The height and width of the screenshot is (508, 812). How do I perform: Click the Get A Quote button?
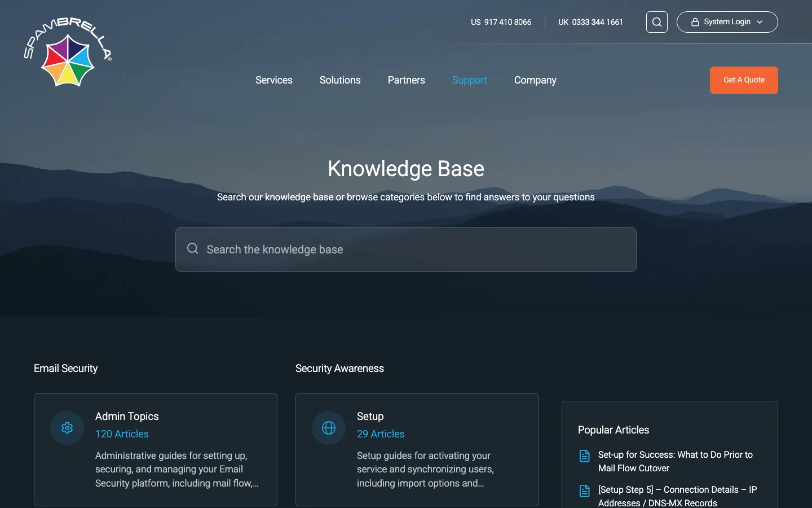point(744,80)
